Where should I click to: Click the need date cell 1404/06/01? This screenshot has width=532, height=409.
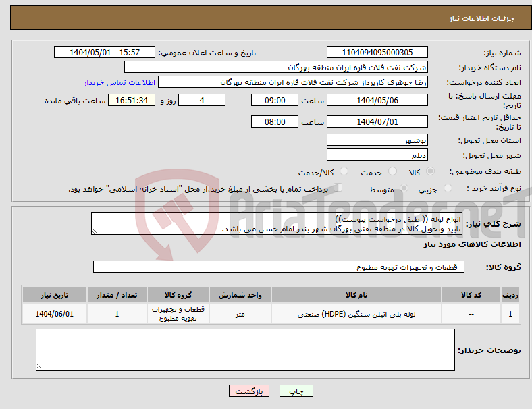click(55, 314)
